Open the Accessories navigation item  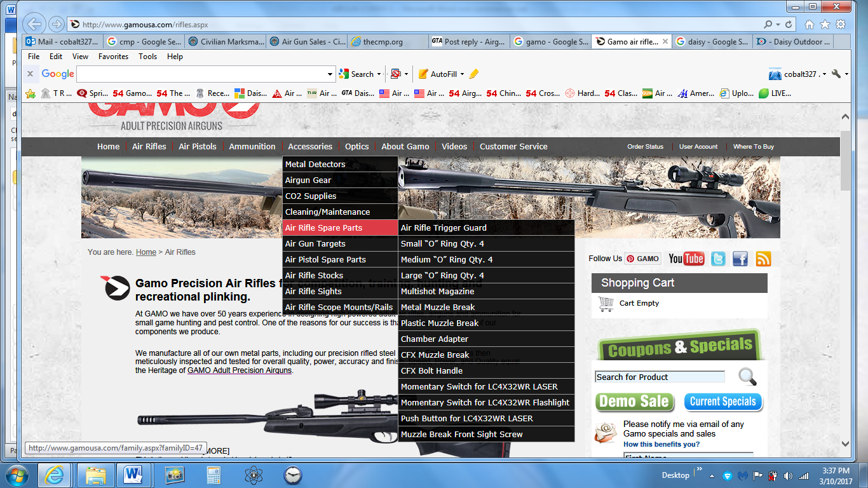click(x=310, y=146)
